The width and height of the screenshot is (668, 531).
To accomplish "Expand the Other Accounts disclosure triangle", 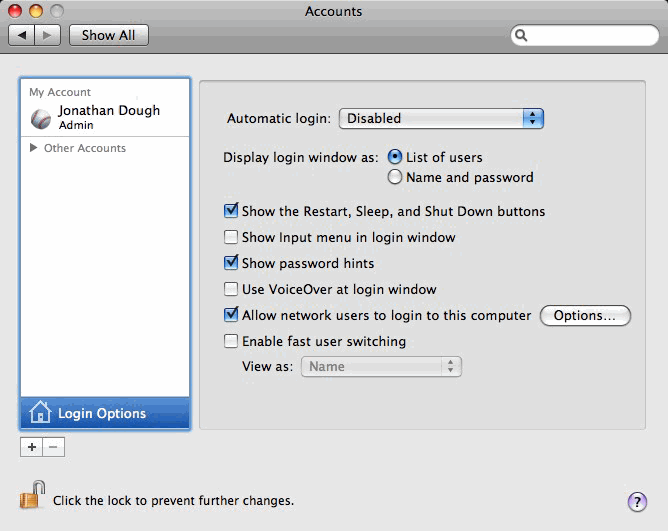I will pos(33,147).
